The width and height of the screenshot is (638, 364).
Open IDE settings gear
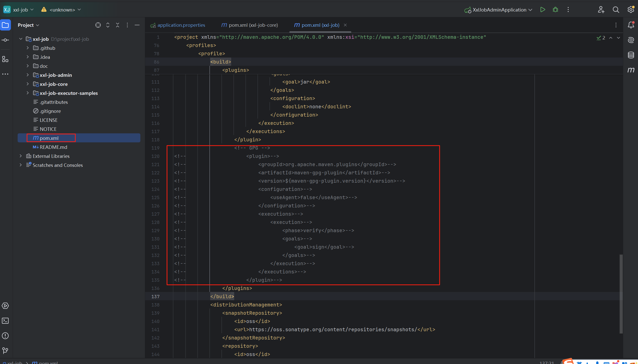[x=631, y=10]
